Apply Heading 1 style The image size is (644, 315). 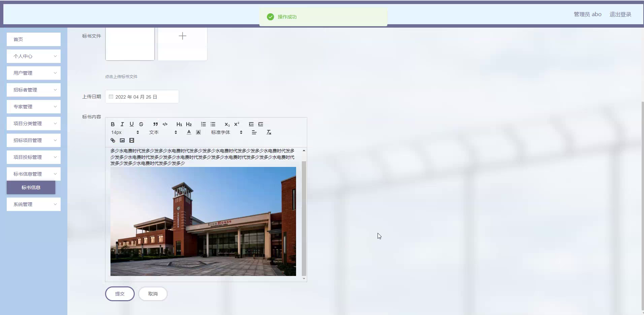coord(179,124)
